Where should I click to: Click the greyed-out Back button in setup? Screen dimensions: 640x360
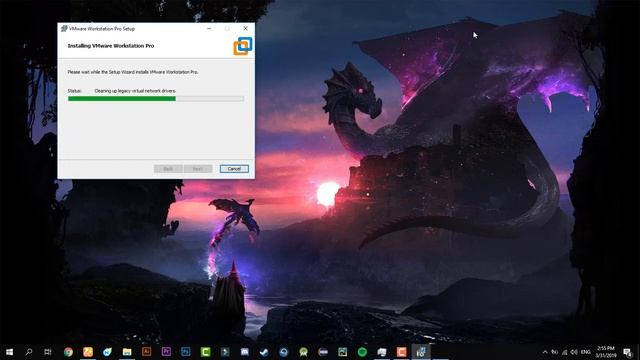168,169
